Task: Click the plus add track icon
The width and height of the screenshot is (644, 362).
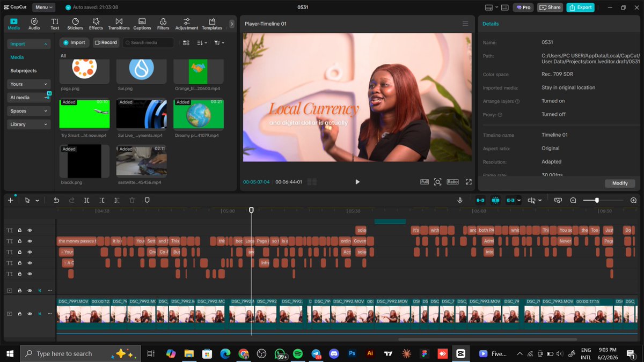Action: tap(10, 200)
